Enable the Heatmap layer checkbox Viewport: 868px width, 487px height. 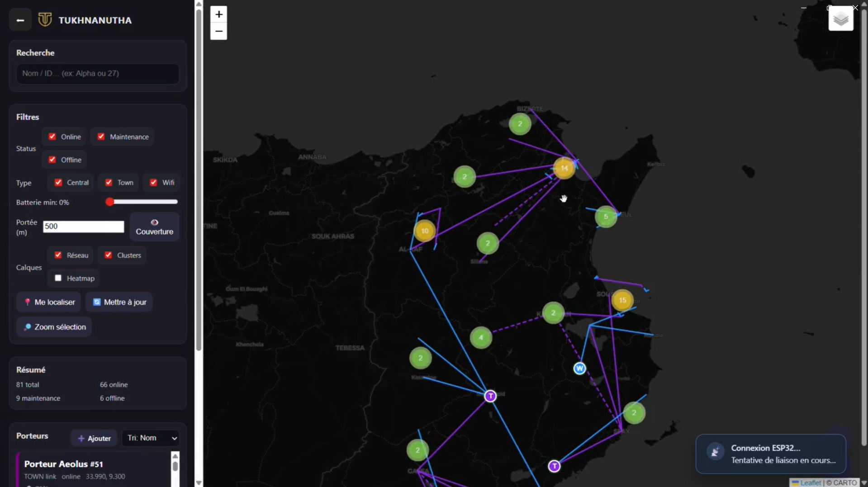(x=58, y=278)
